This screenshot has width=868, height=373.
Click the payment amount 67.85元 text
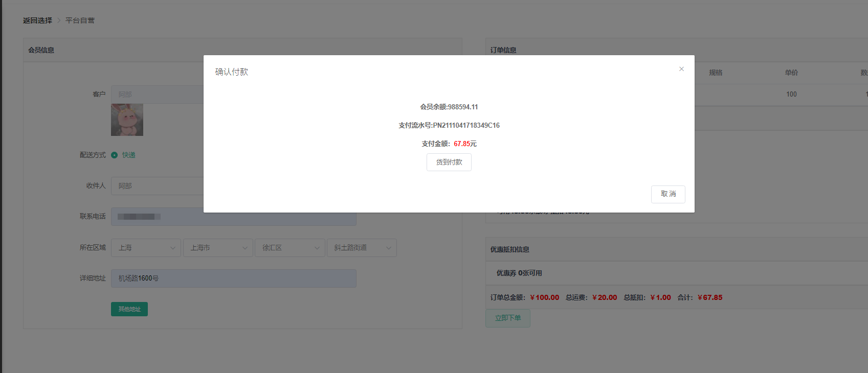(465, 144)
